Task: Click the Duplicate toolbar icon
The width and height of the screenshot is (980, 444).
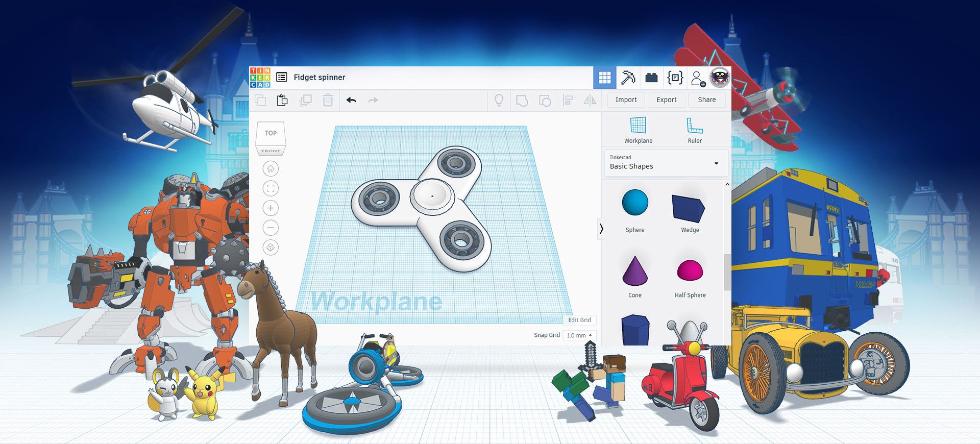Action: coord(305,100)
